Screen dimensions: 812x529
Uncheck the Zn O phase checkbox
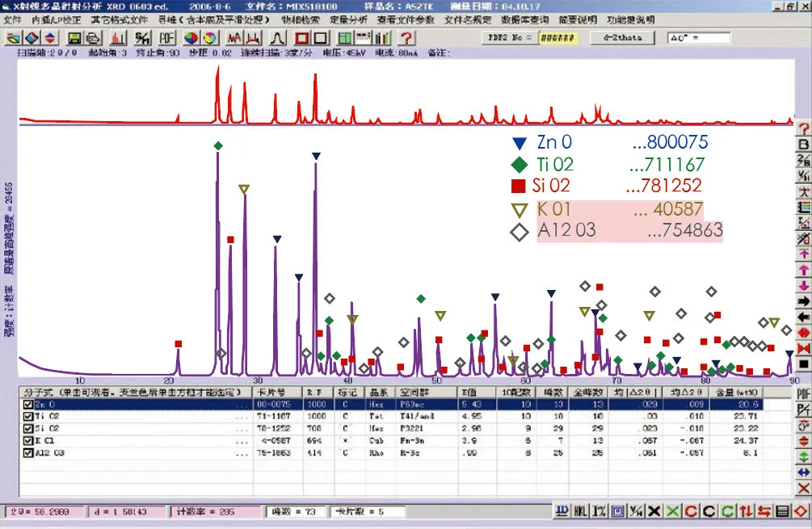point(29,405)
